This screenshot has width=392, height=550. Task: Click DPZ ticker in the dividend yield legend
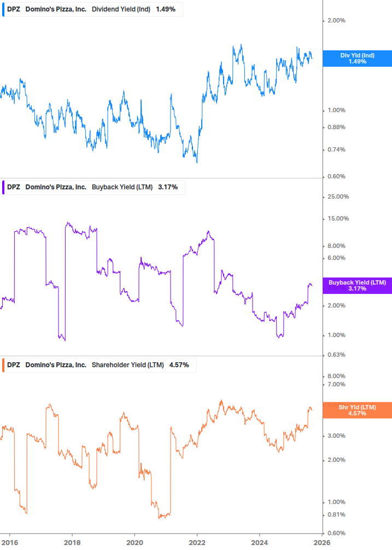pyautogui.click(x=14, y=9)
